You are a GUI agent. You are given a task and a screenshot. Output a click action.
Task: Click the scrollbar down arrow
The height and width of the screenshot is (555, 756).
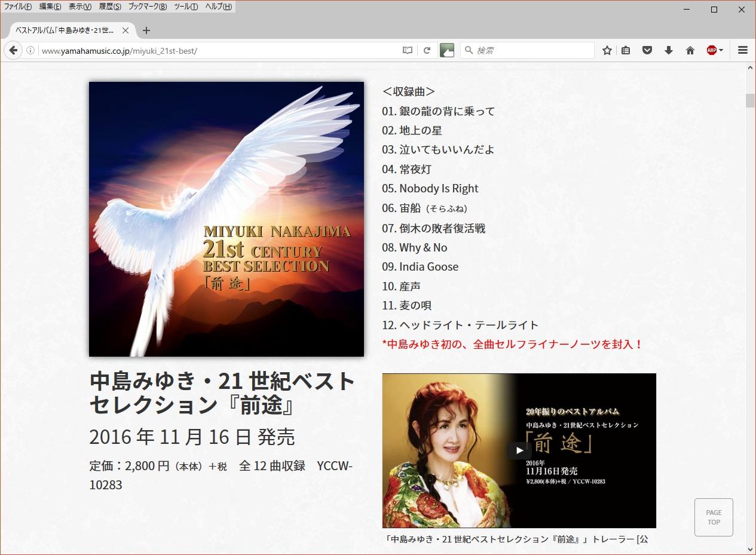pos(751,549)
